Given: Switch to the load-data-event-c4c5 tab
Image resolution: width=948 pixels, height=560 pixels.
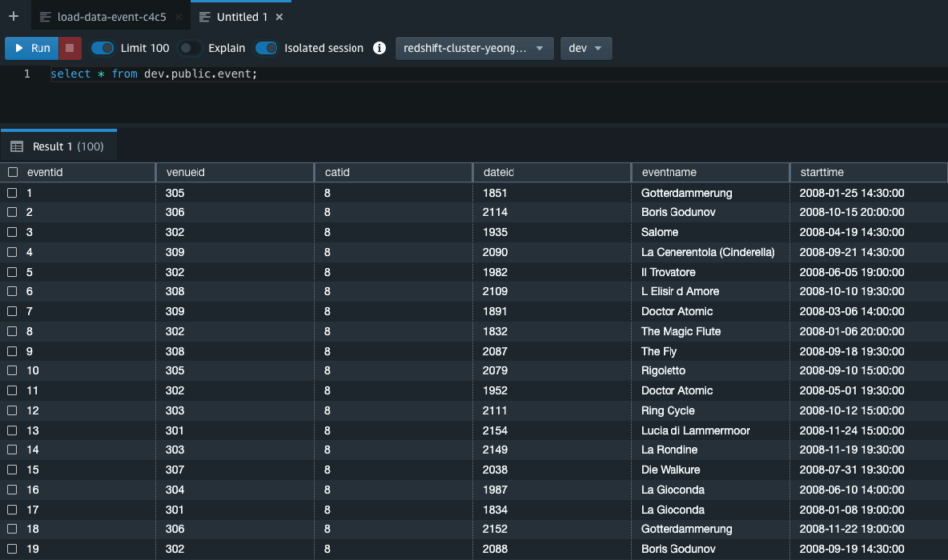Looking at the screenshot, I should (111, 17).
